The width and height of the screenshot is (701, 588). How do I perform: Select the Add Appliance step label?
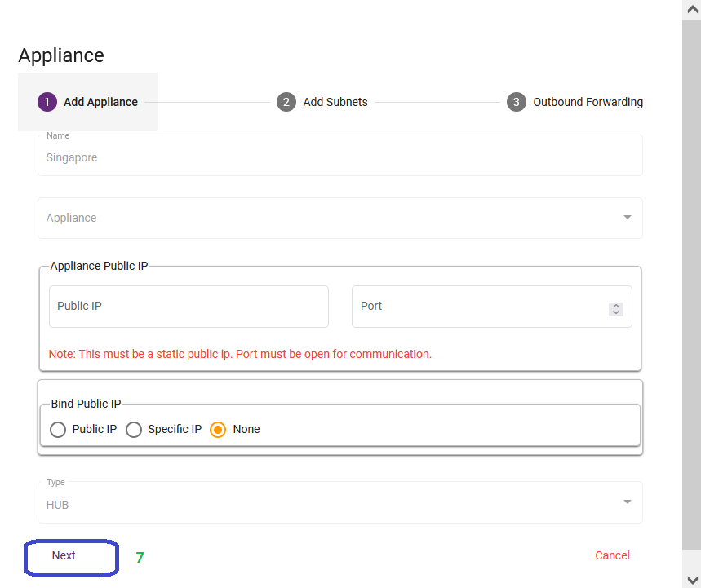click(x=100, y=102)
